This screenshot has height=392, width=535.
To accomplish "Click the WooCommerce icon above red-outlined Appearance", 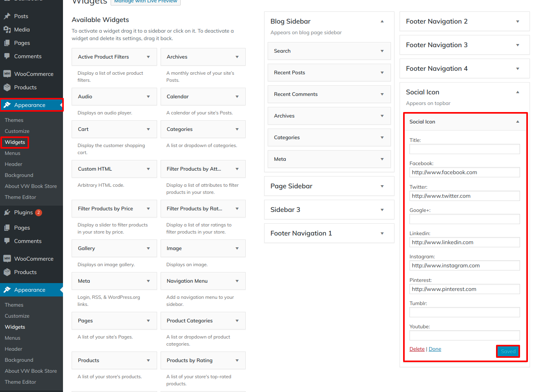I will [x=7, y=74].
